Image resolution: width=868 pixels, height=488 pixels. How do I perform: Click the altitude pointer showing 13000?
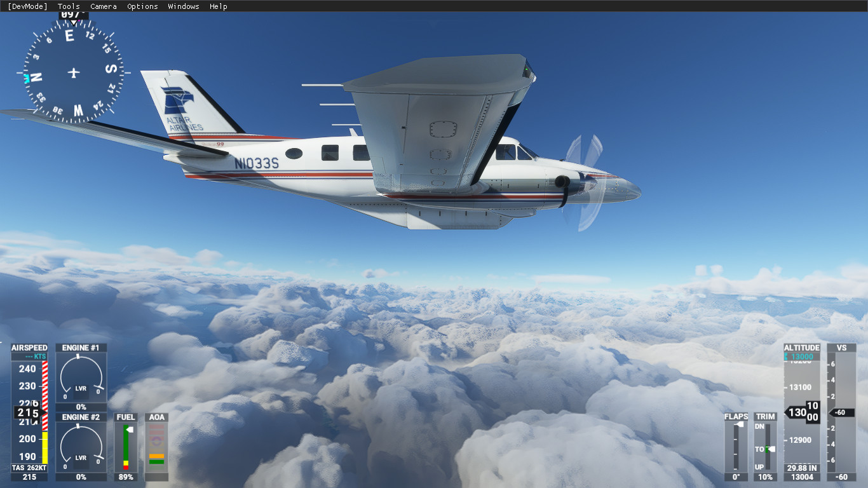pyautogui.click(x=802, y=412)
